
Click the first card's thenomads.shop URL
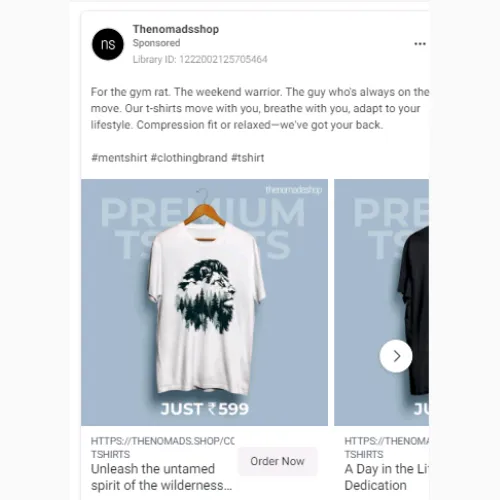(163, 441)
